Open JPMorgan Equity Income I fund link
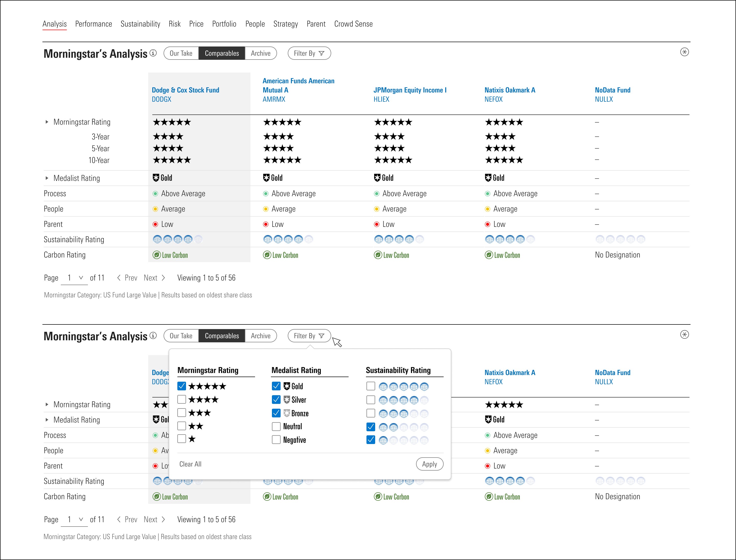Image resolution: width=736 pixels, height=560 pixels. (x=410, y=90)
